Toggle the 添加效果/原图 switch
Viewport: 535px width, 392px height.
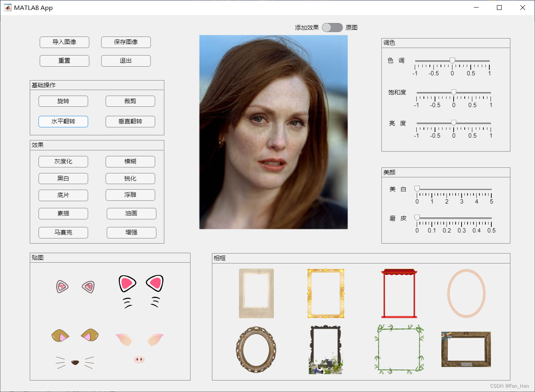tap(332, 27)
